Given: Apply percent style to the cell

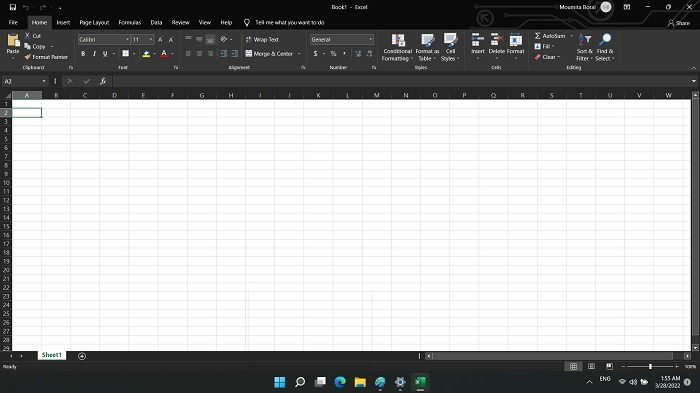Looking at the screenshot, I should (333, 54).
